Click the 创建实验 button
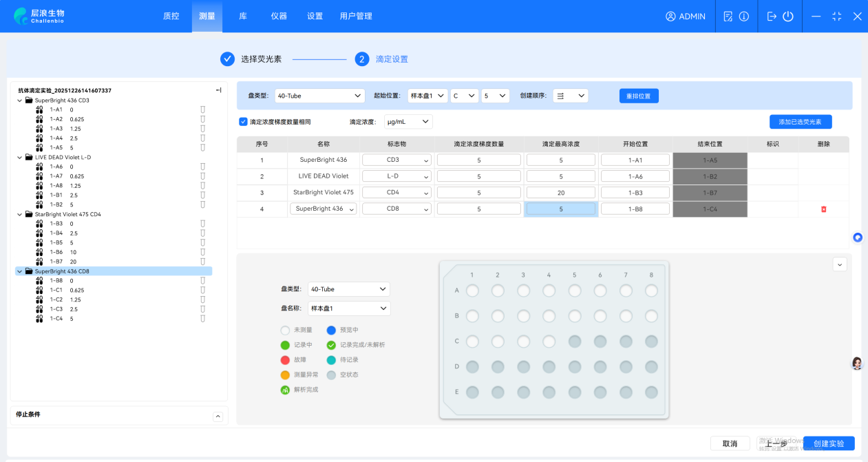Image resolution: width=868 pixels, height=462 pixels. coord(828,443)
